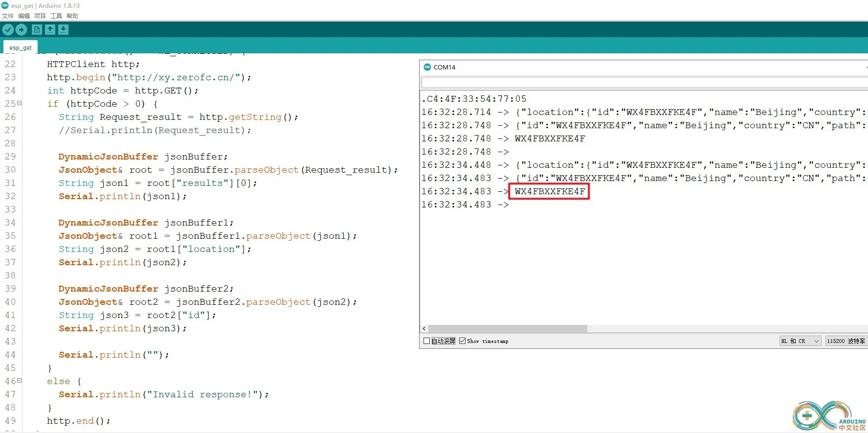868x433 pixels.
Task: Click 'DynamicJsonBuffer jsonBuffer;' on line 29
Action: [x=143, y=157]
